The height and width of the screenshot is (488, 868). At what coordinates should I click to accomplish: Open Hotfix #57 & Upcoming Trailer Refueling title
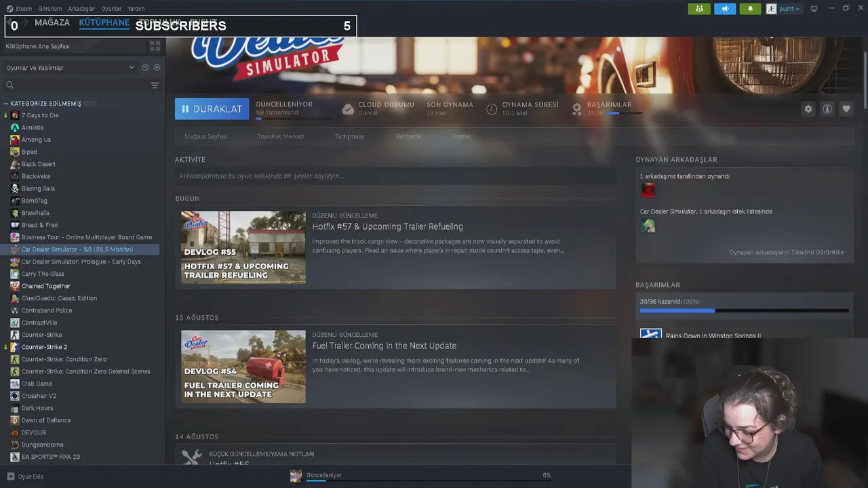(388, 226)
